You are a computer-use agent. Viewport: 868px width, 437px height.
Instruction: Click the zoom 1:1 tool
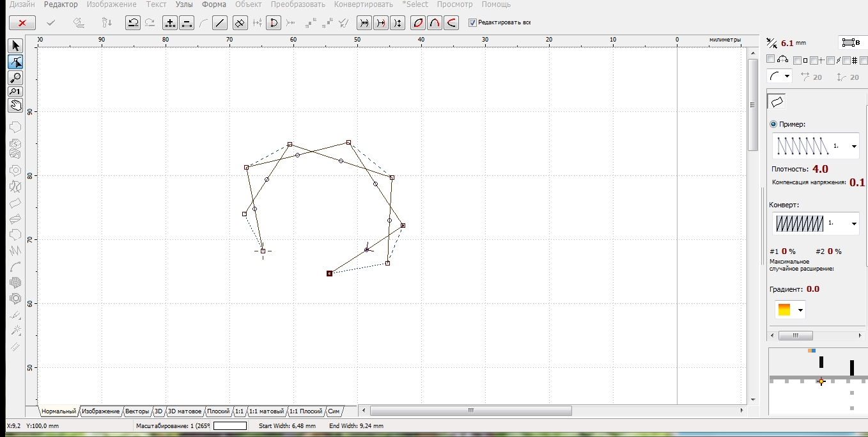coord(15,91)
